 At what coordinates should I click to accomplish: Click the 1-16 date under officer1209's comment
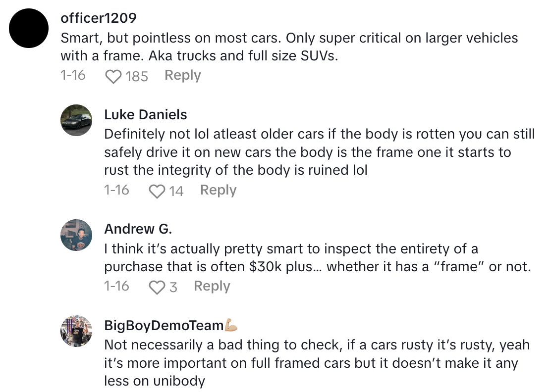pos(72,76)
